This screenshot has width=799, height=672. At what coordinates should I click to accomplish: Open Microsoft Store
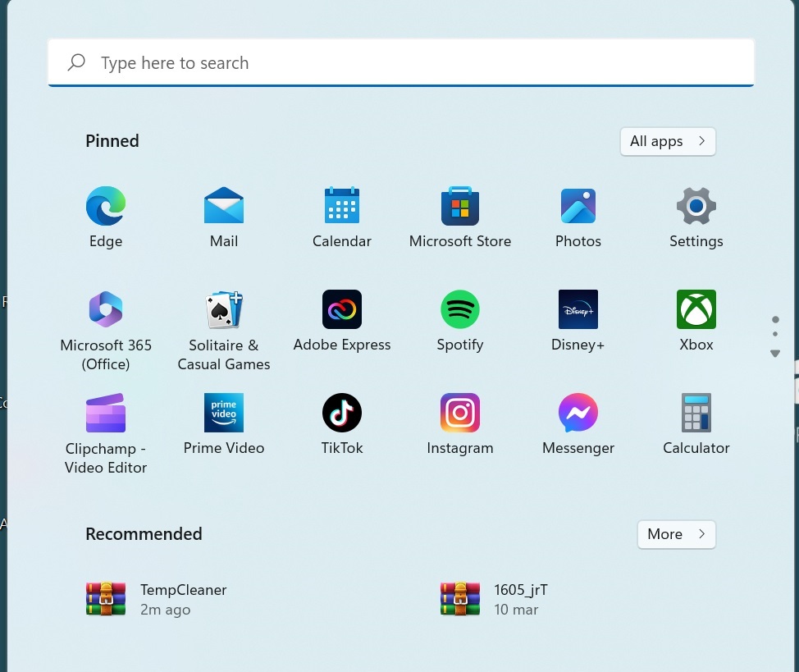pyautogui.click(x=460, y=217)
